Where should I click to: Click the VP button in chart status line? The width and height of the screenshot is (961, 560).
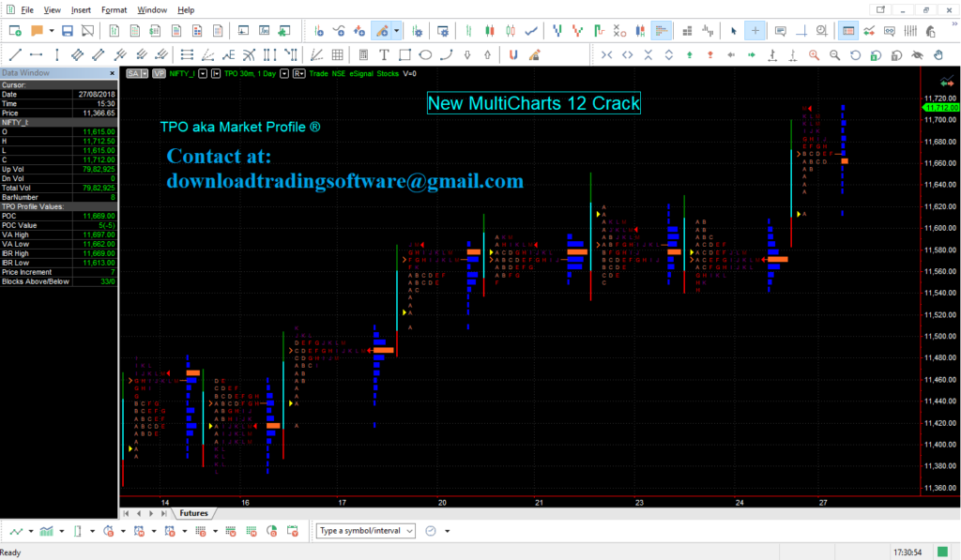158,73
